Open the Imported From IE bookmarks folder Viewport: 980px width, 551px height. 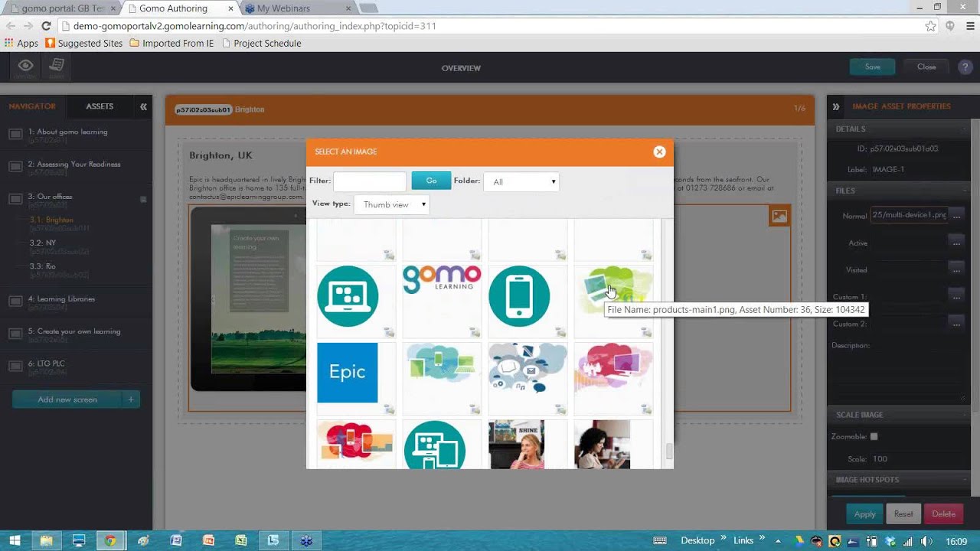tap(172, 44)
